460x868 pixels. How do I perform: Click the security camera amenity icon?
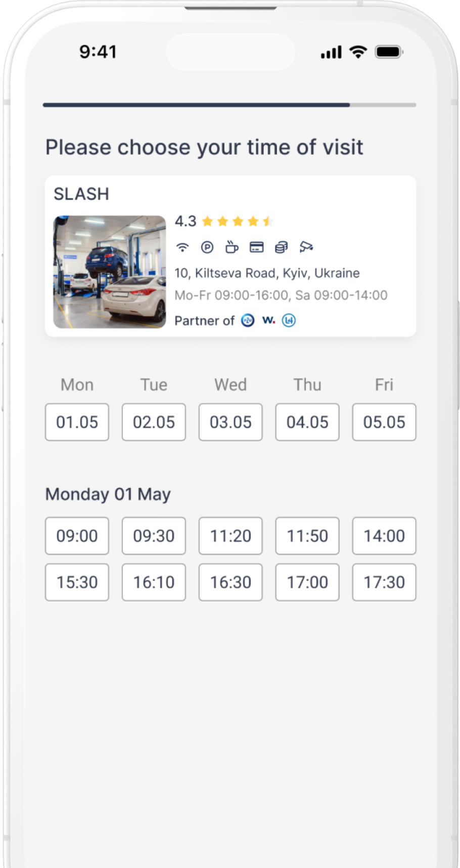(306, 247)
